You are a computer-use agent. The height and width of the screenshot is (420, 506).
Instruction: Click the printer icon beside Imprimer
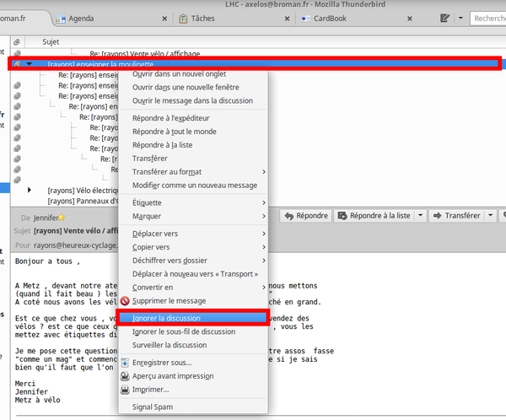pos(125,390)
